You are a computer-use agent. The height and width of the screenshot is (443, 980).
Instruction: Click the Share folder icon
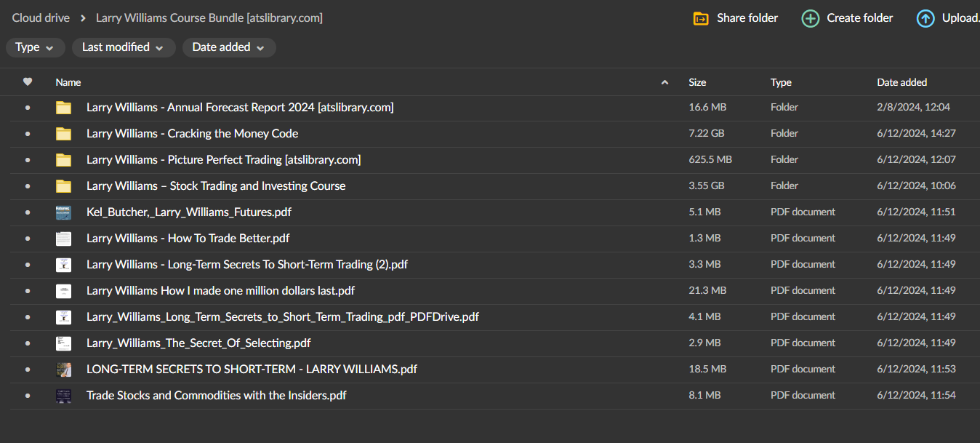701,18
